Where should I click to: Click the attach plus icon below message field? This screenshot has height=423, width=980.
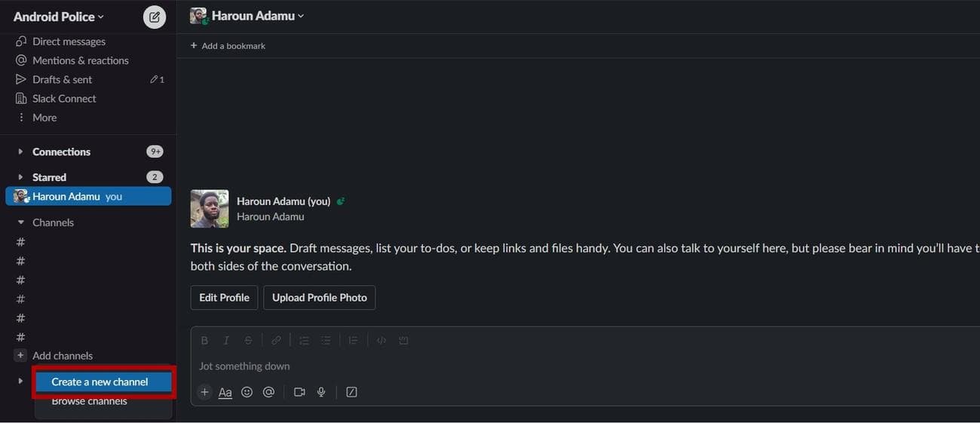coord(204,392)
